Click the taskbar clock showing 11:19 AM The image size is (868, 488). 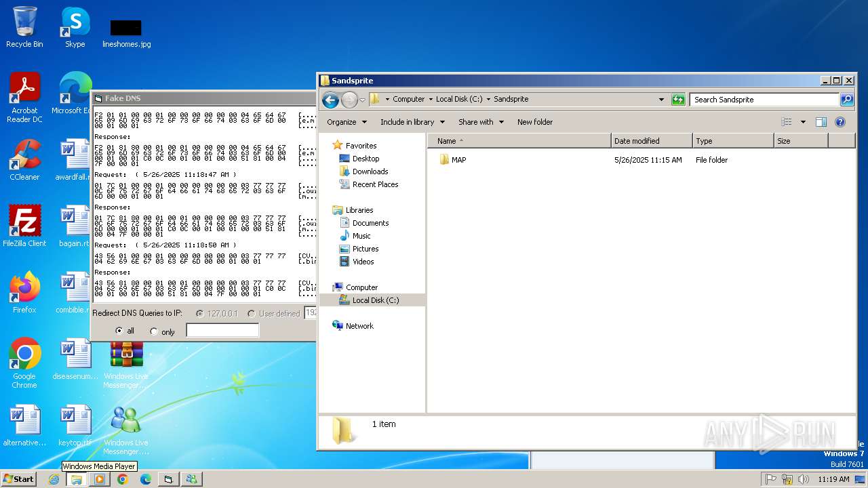click(833, 479)
